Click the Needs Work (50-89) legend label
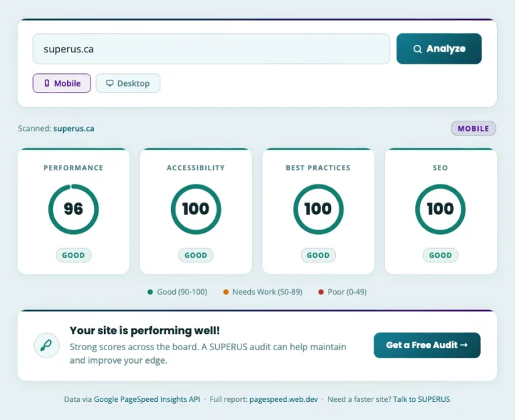Image resolution: width=515 pixels, height=420 pixels. point(268,292)
